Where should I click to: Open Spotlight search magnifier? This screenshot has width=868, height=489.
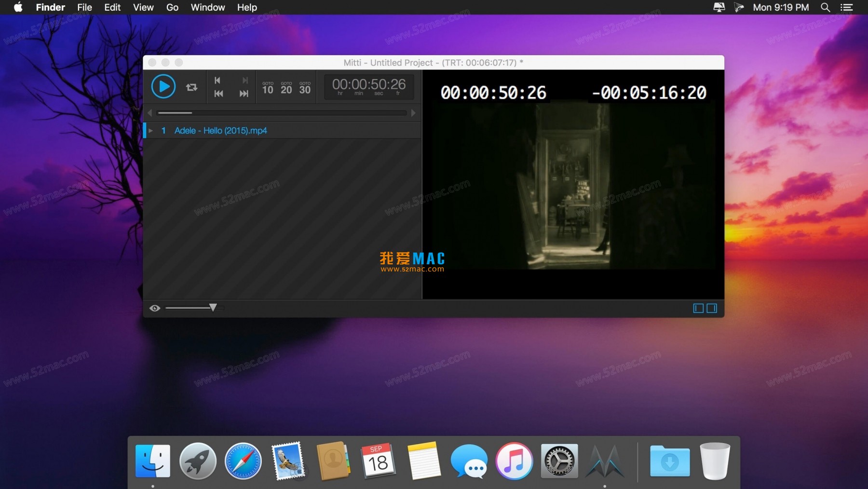825,7
